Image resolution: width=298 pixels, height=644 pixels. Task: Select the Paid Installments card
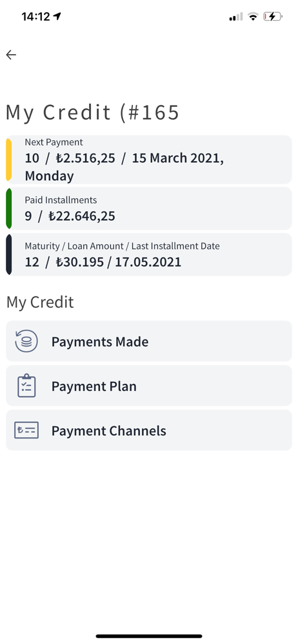pos(149,208)
